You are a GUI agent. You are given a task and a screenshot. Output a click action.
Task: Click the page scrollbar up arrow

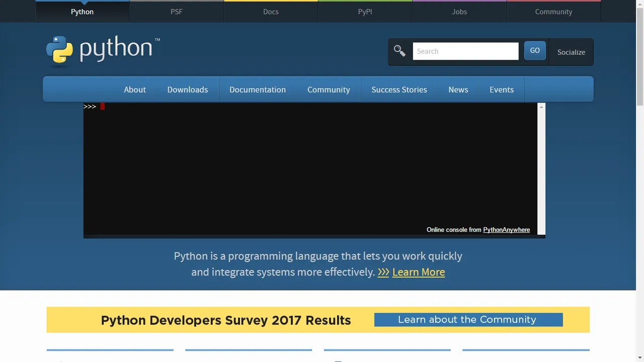click(640, 4)
